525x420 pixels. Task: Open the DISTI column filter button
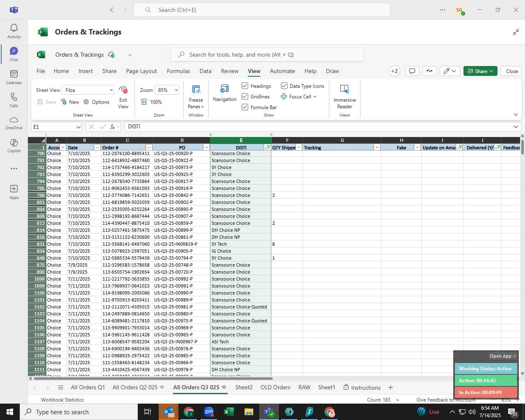tap(267, 148)
